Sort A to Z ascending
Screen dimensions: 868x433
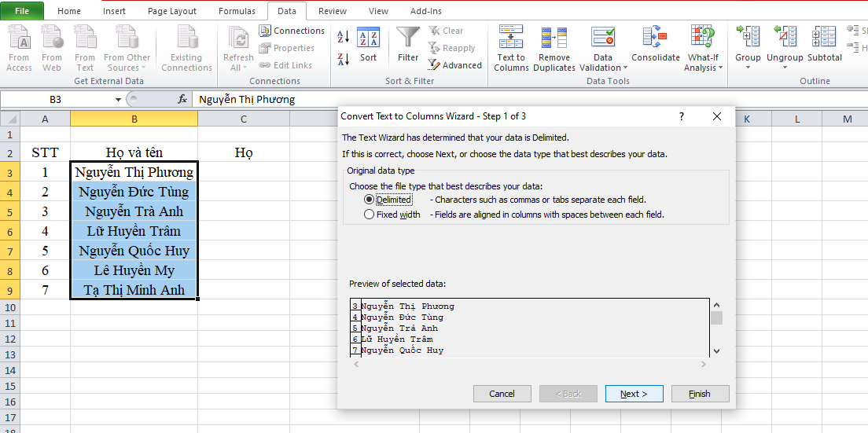coord(344,37)
